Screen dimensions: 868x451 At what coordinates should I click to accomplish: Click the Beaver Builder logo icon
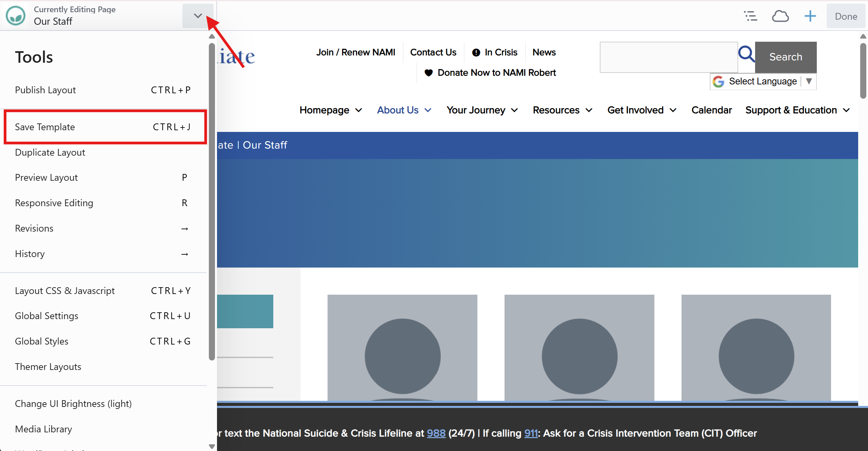[16, 16]
